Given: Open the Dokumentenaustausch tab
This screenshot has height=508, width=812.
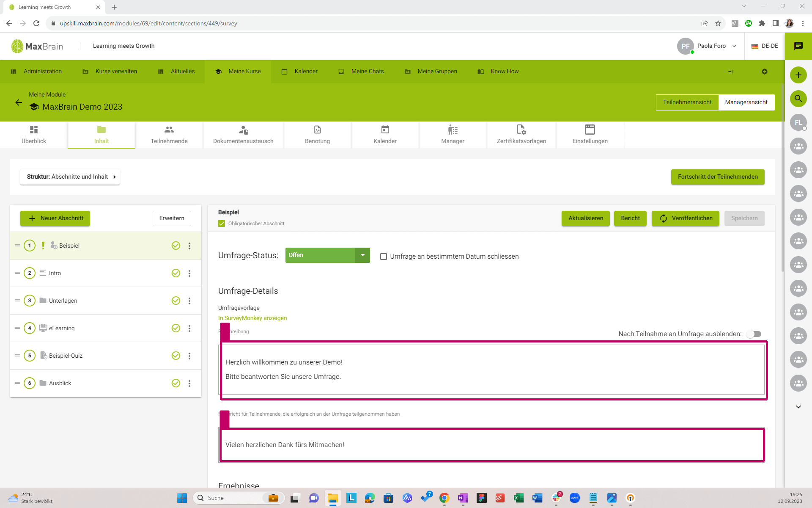Looking at the screenshot, I should [x=243, y=135].
